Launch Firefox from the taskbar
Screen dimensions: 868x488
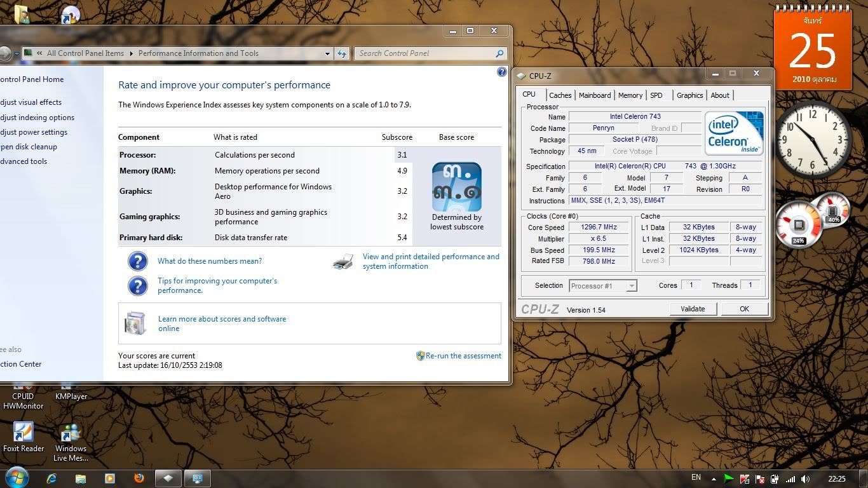click(x=139, y=478)
